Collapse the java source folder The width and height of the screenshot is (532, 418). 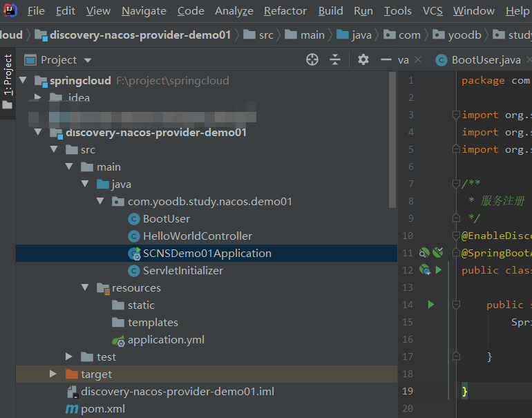[x=85, y=184]
